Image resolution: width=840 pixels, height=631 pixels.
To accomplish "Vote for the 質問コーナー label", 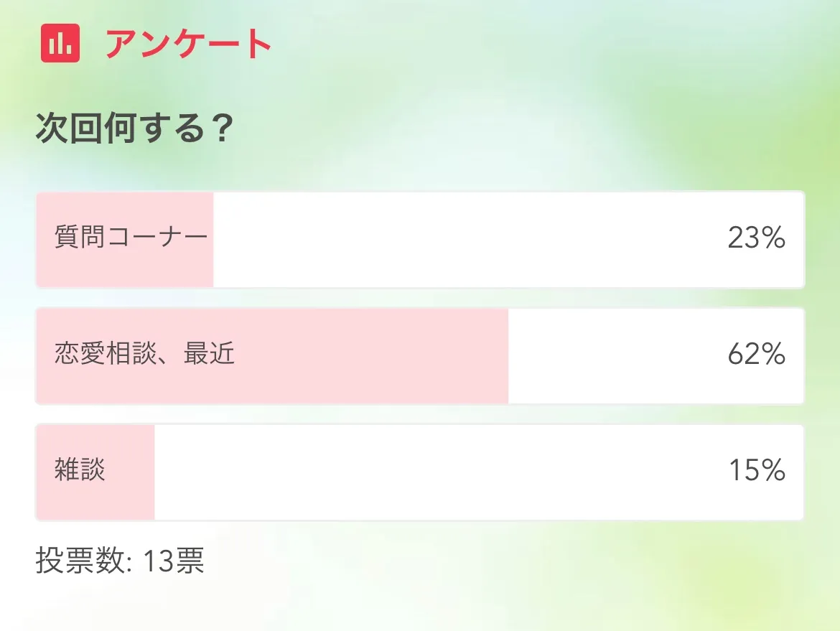I will coord(131,238).
